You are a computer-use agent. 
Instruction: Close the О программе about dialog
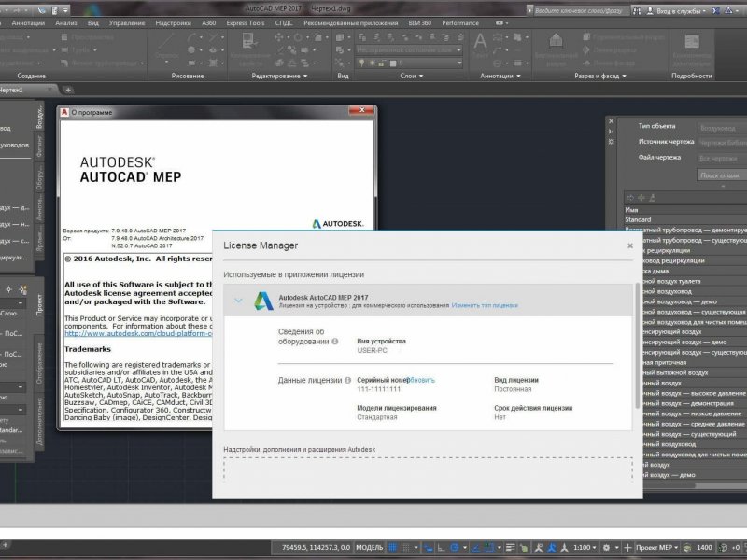[x=361, y=110]
